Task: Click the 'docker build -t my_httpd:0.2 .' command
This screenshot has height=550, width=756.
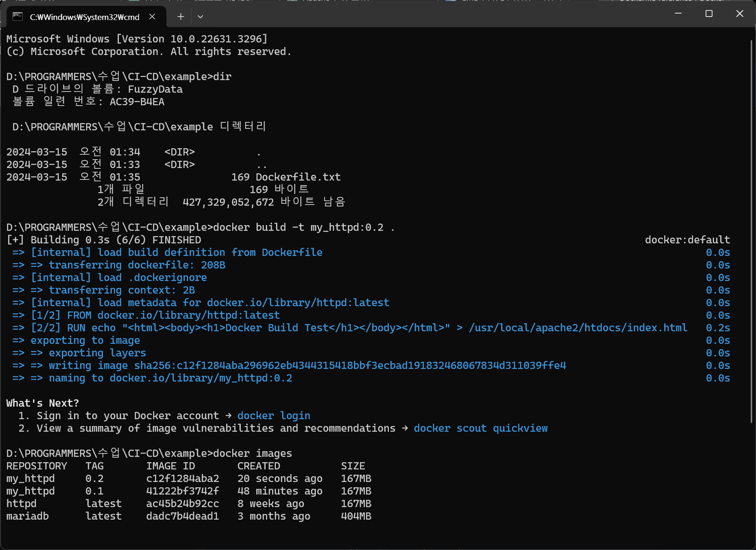Action: pos(304,227)
